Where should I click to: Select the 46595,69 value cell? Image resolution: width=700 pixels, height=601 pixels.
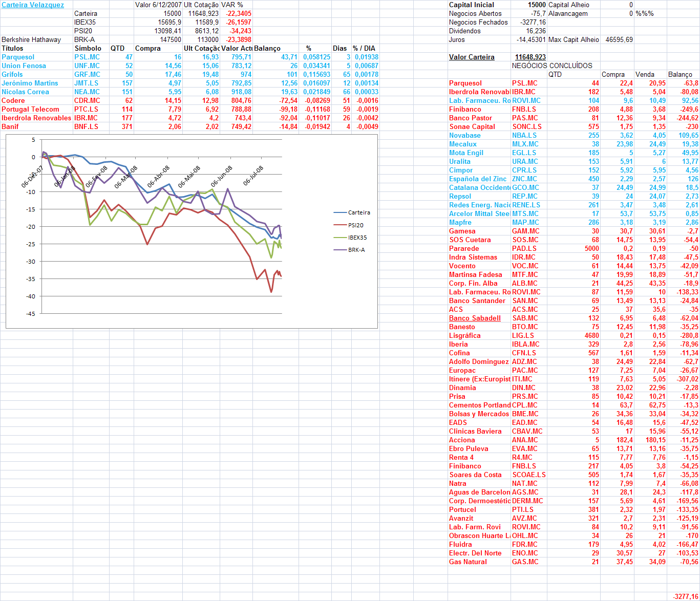619,40
